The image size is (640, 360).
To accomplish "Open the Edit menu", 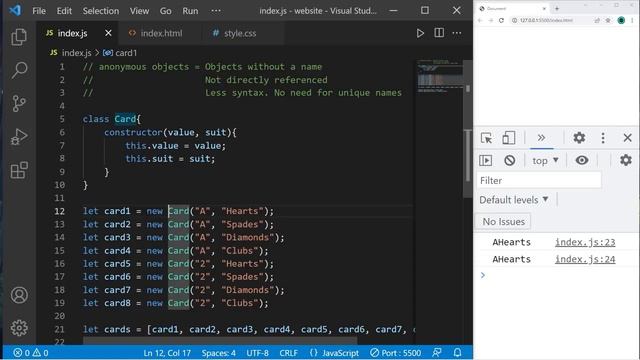I will click(x=64, y=11).
